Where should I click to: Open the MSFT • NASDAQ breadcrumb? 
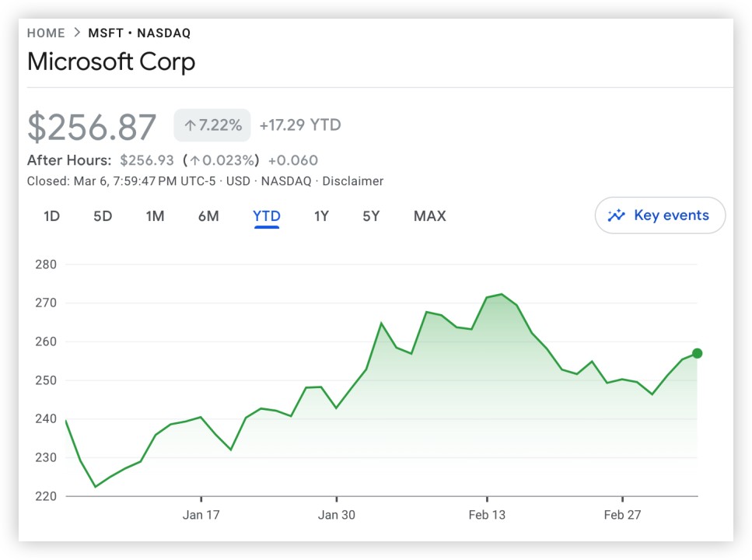(x=139, y=33)
